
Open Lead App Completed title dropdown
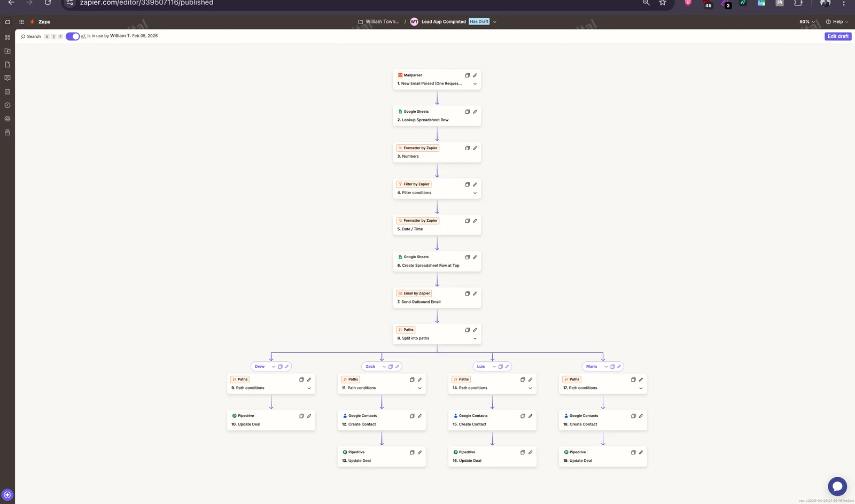(x=495, y=22)
